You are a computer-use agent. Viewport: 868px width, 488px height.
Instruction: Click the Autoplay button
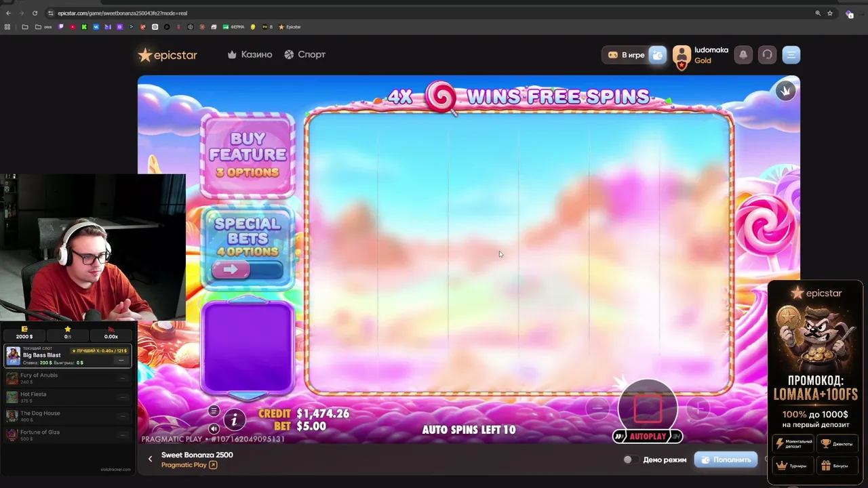tap(648, 436)
